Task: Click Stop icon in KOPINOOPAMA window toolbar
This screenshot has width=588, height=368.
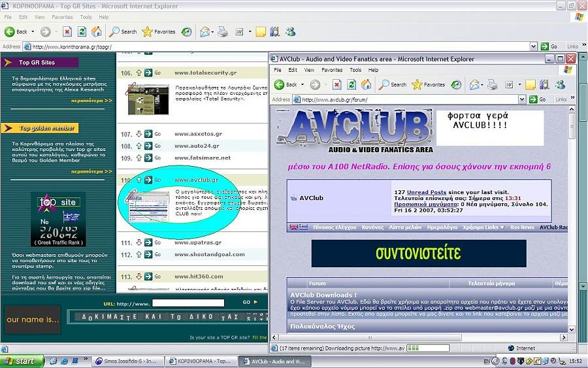Action: tap(67, 32)
